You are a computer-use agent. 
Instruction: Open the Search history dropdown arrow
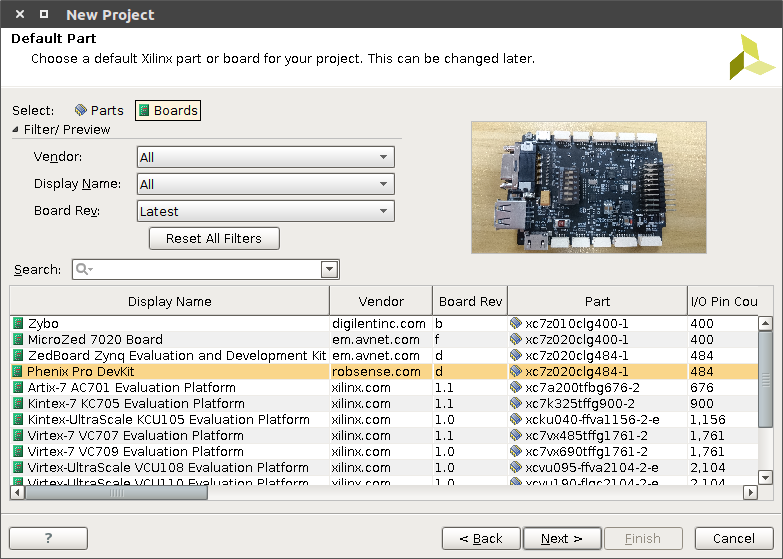pyautogui.click(x=329, y=269)
